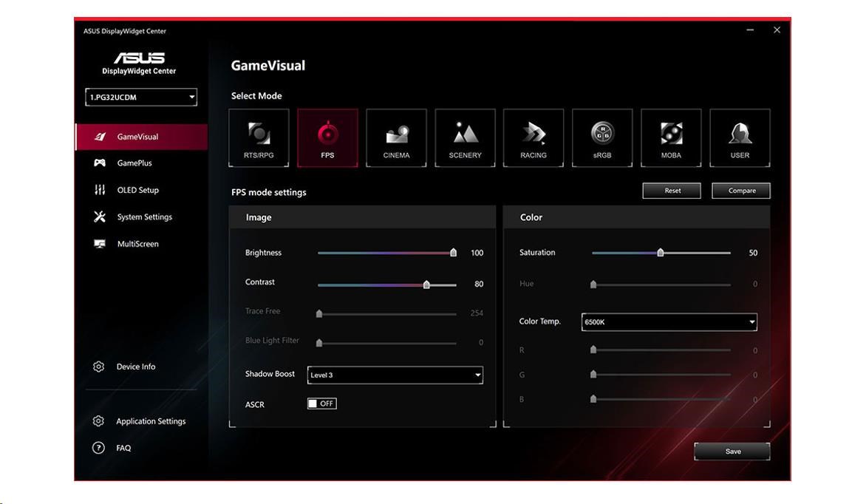This screenshot has height=504, width=852.
Task: Click the Device Info gear icon
Action: tap(98, 367)
